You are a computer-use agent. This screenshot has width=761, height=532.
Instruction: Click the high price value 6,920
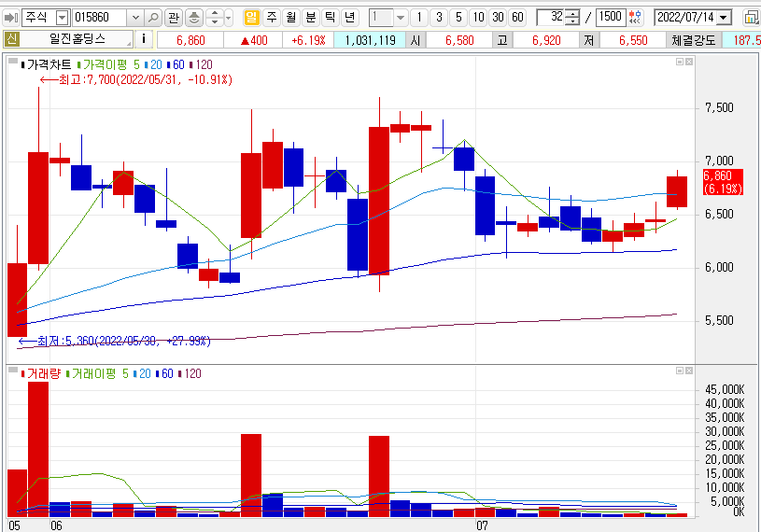point(546,40)
